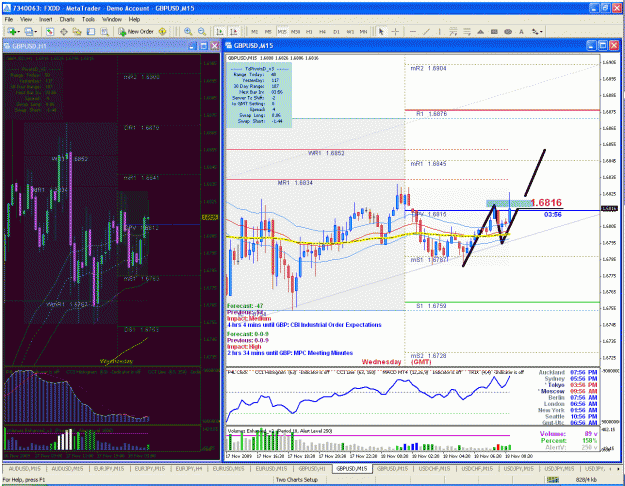Select the text label A tool
The width and height of the screenshot is (625, 486).
(521, 31)
